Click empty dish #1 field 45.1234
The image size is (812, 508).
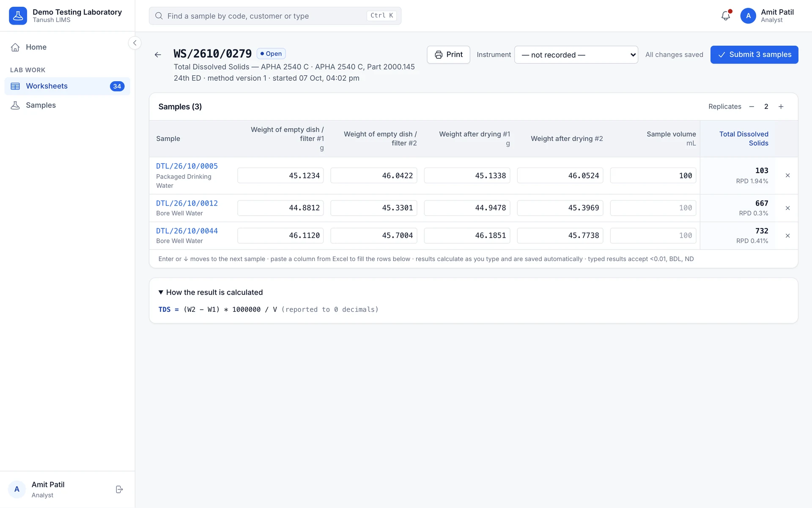(280, 176)
